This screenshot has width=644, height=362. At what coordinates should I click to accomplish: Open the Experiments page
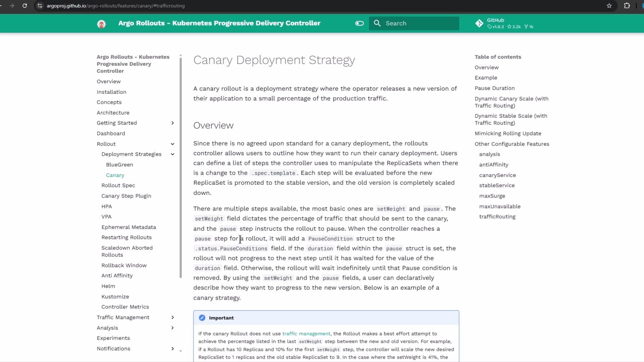[x=113, y=338]
